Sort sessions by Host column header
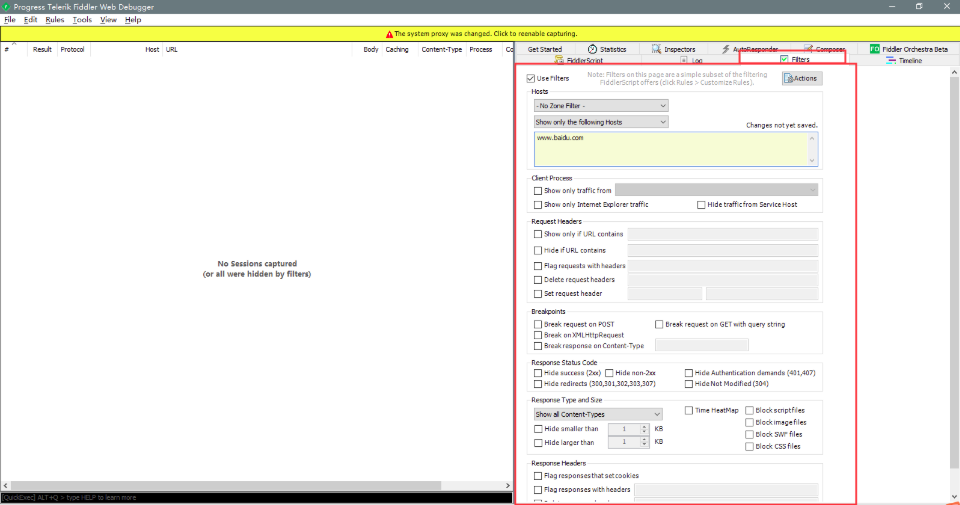Viewport: 960px width, 505px height. [127, 50]
